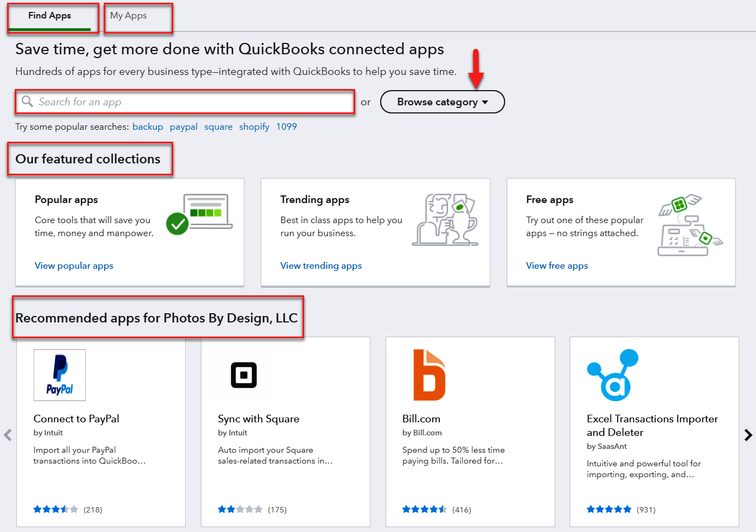Image resolution: width=756 pixels, height=532 pixels.
Task: Open the PayPal app logo
Action: pos(60,375)
